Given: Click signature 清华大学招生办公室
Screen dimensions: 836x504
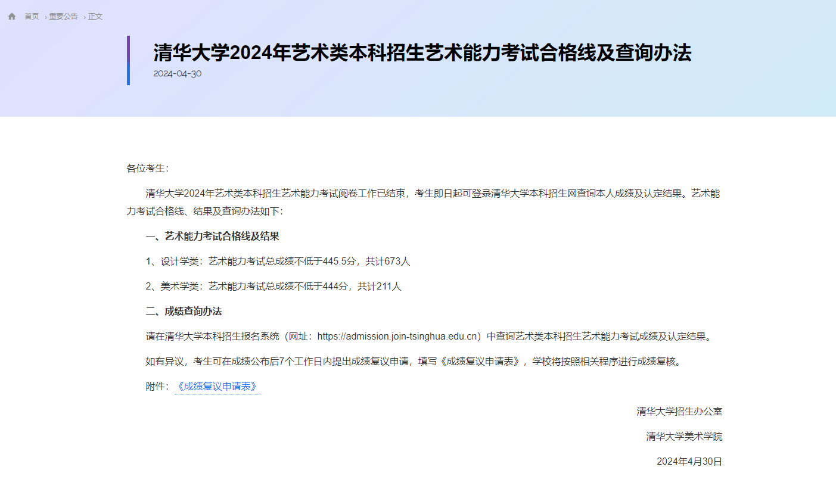Looking at the screenshot, I should 679,412.
